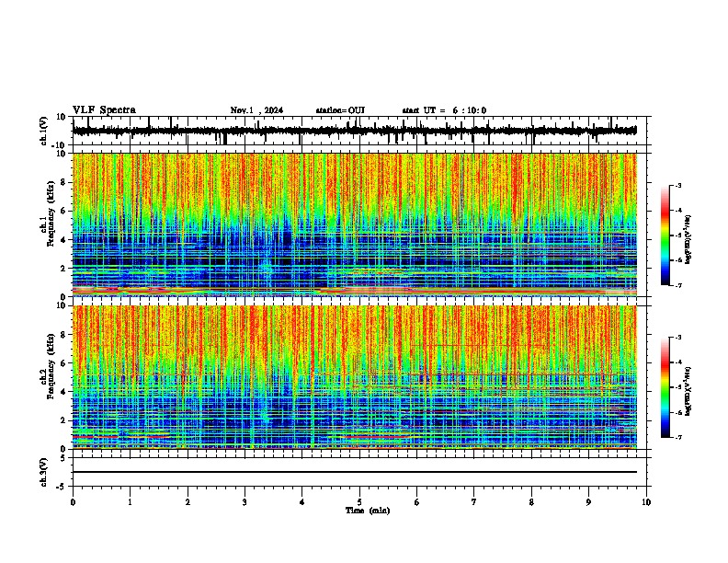Click time-axis tick label "1"
Screen dimensions: 728x563
[x=130, y=502]
